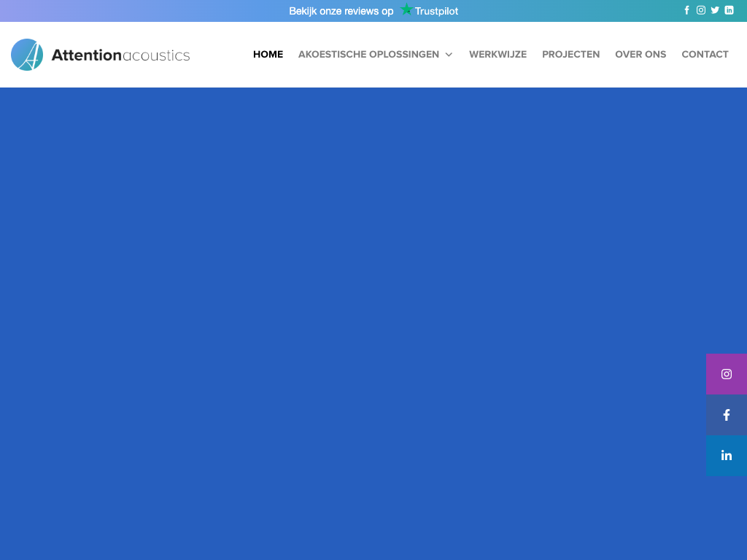Image resolution: width=747 pixels, height=560 pixels.
Task: Expand the chevron next to Akoestische Oplossingen
Action: [x=449, y=55]
